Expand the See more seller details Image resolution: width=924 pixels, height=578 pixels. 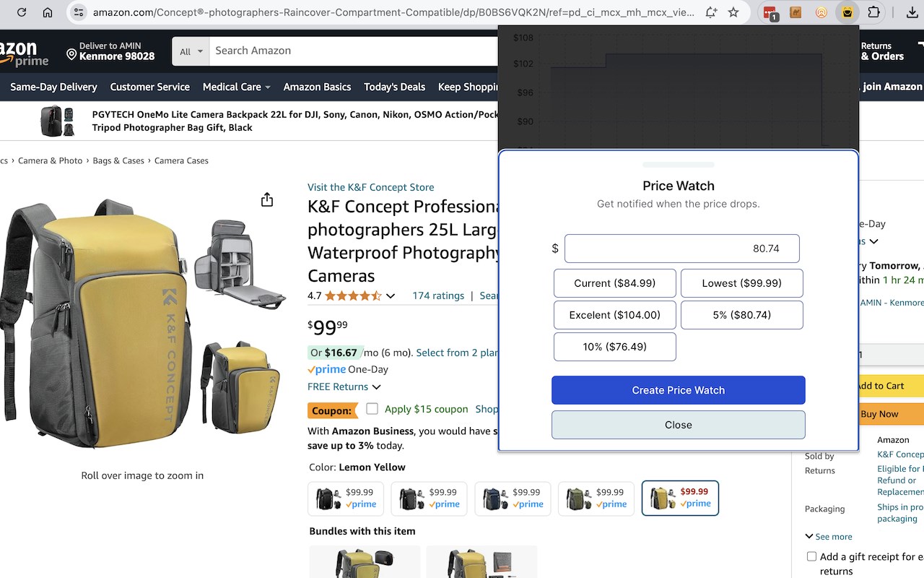(x=829, y=537)
